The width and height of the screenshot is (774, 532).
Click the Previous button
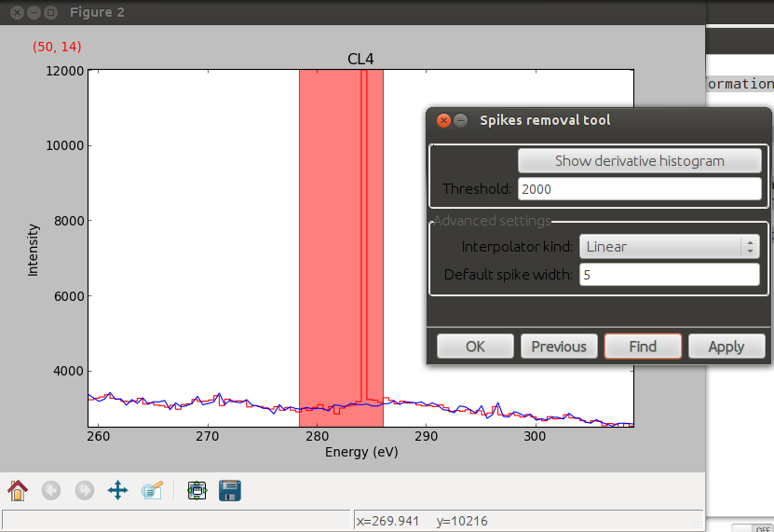pos(558,347)
